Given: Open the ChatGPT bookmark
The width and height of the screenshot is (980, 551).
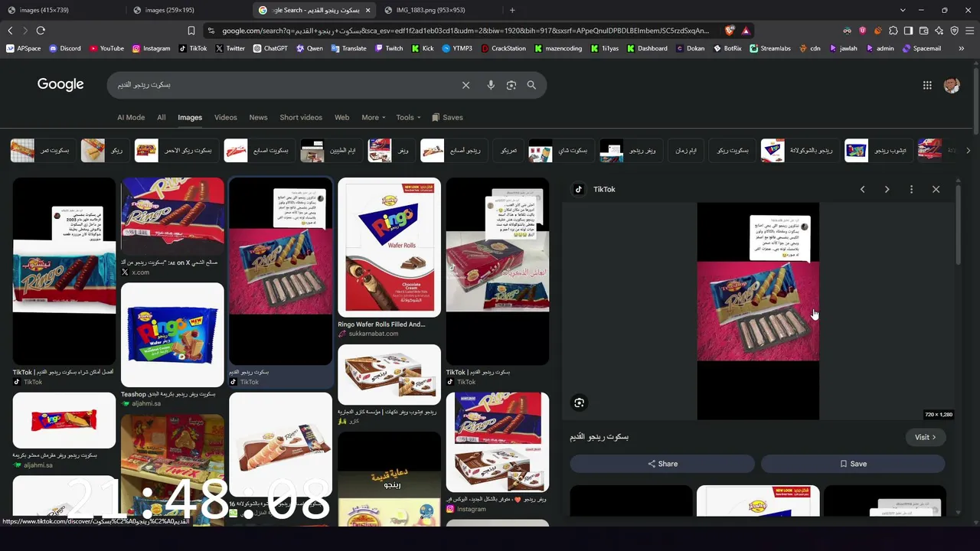Looking at the screenshot, I should [269, 48].
